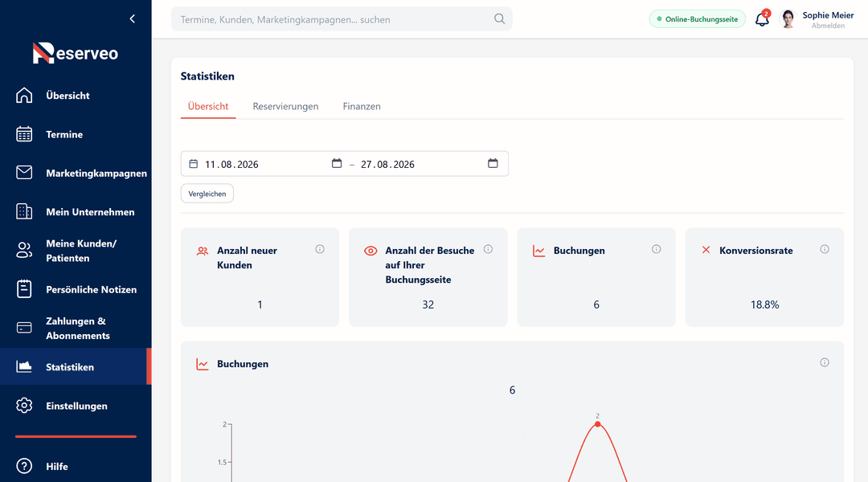
Task: Switch to the Finanzen tab
Action: coord(362,106)
